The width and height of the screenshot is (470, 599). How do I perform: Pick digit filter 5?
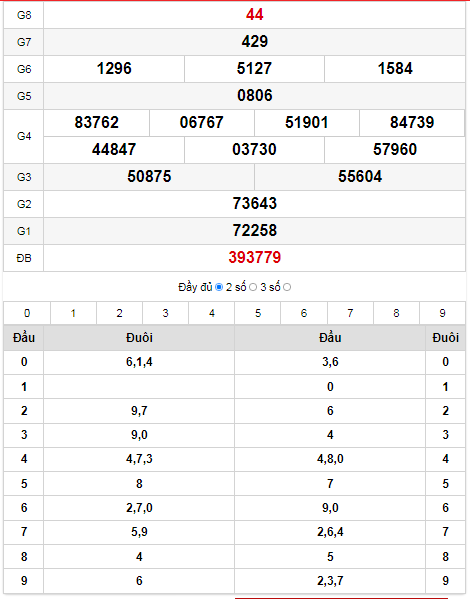tap(258, 313)
